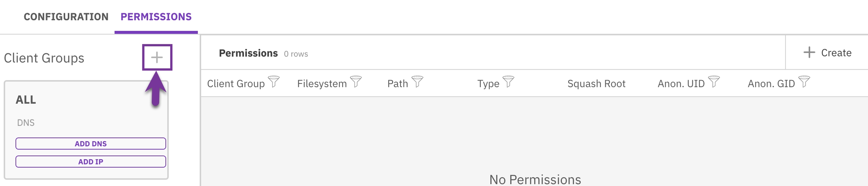Filter by Anon. UID funnel icon
The width and height of the screenshot is (868, 186).
pos(714,82)
